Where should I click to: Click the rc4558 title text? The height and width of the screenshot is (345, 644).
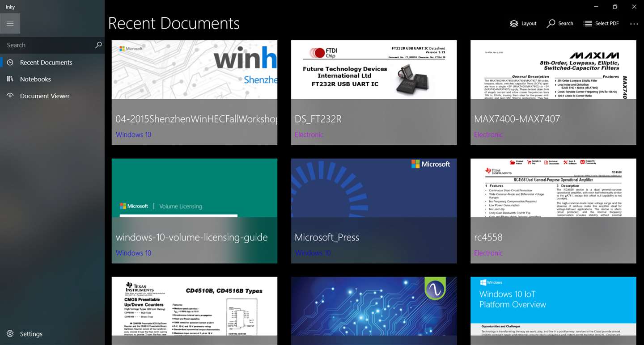[488, 237]
